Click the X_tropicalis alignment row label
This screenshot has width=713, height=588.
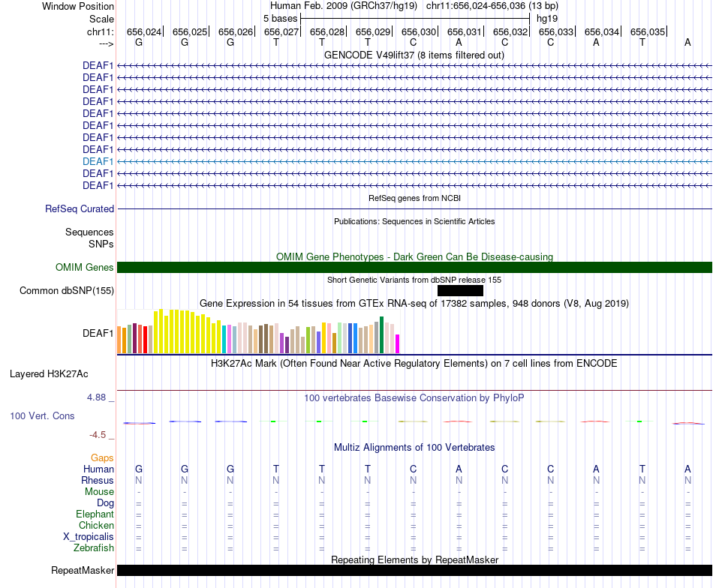click(89, 537)
